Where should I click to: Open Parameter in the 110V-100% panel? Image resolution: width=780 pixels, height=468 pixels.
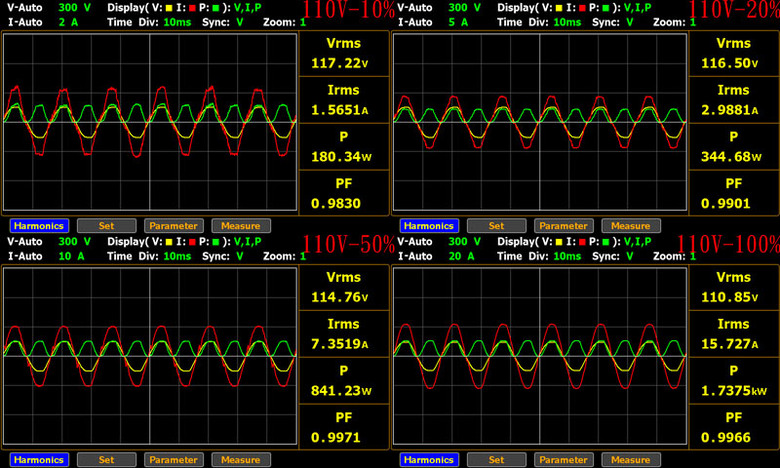[x=564, y=460]
